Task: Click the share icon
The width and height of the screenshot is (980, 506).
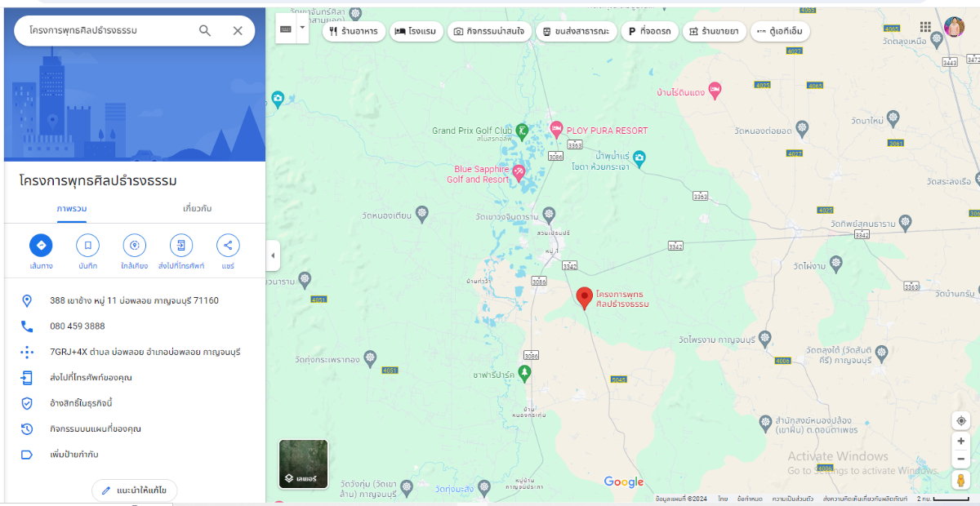Action: pos(228,245)
